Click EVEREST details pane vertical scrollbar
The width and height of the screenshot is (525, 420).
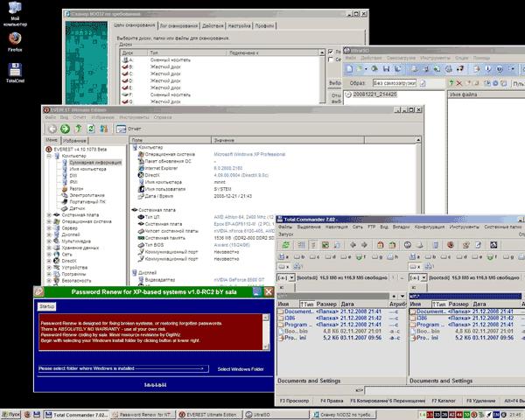click(418, 175)
